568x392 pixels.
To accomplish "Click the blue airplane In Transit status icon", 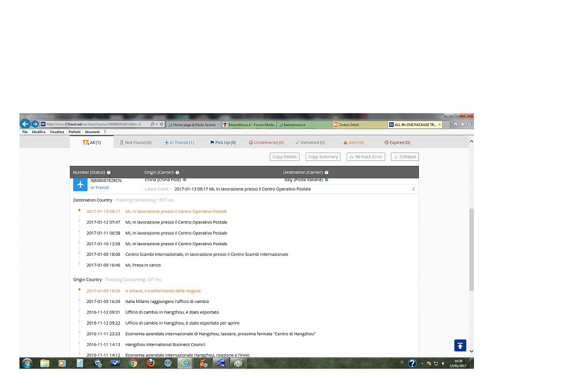I will pyautogui.click(x=80, y=184).
